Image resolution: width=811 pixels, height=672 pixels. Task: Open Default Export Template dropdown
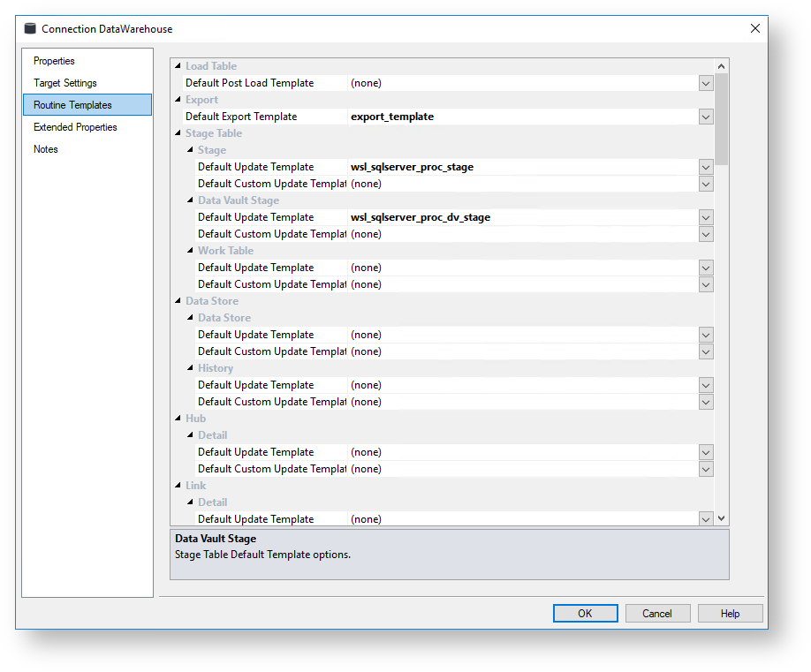pyautogui.click(x=705, y=117)
